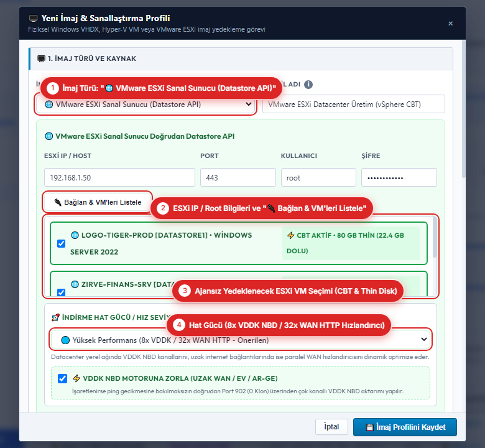Click the VM list inner scrollbar
This screenshot has width=485, height=448.
tap(435, 238)
